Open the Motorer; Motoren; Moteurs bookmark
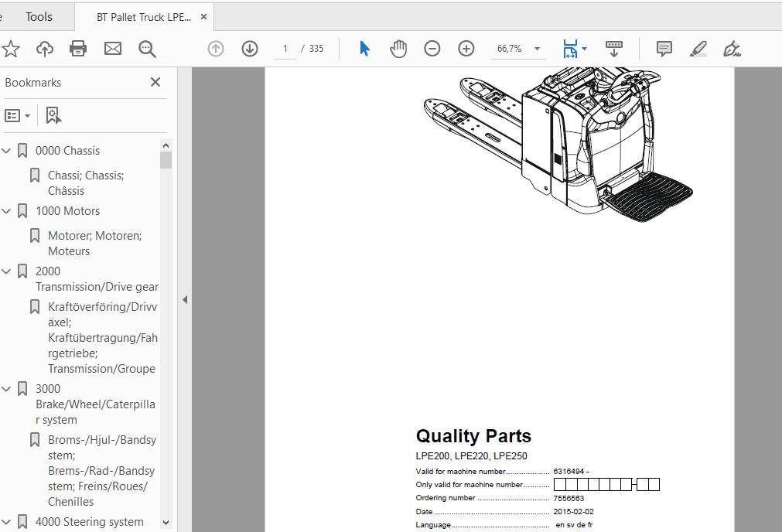 (94, 243)
